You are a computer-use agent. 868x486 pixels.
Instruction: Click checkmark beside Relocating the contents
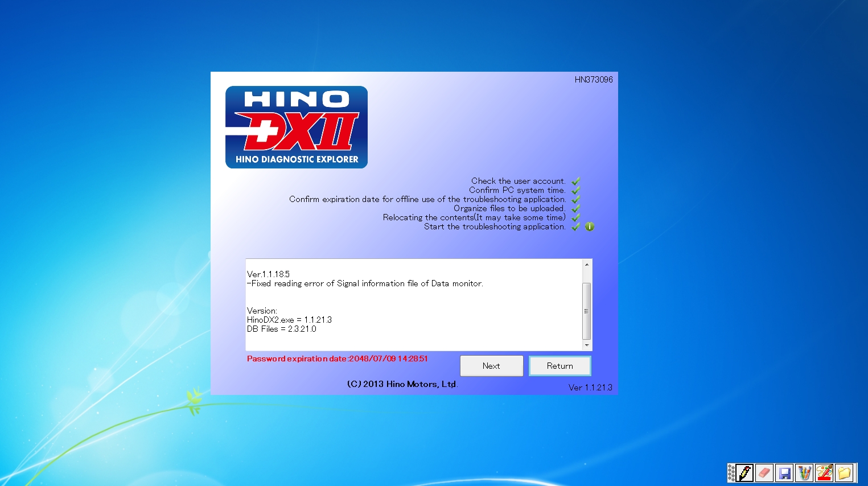pyautogui.click(x=575, y=217)
